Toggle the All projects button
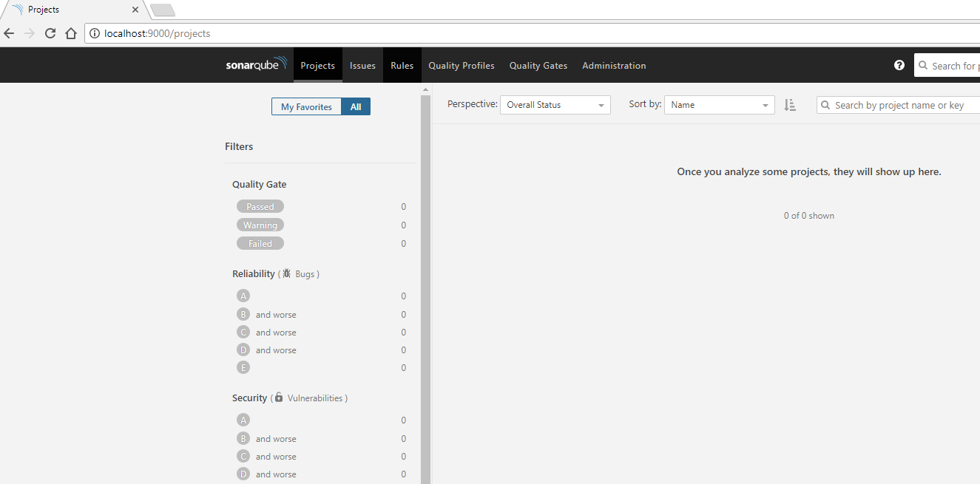 click(x=356, y=107)
